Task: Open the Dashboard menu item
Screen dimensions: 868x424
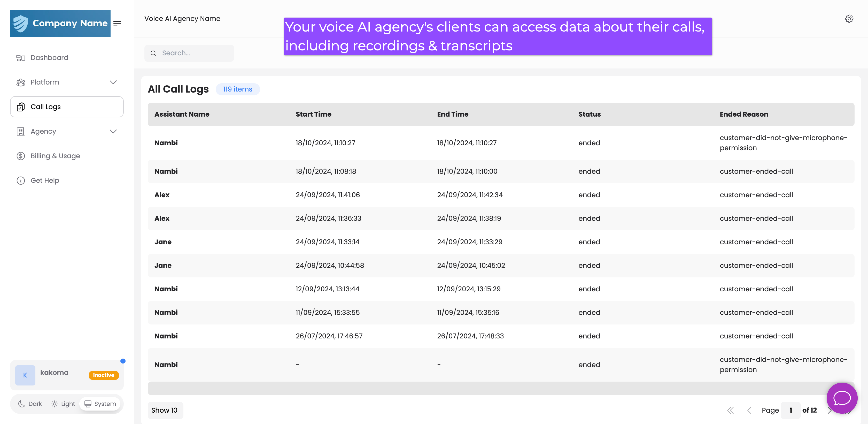Action: point(49,58)
